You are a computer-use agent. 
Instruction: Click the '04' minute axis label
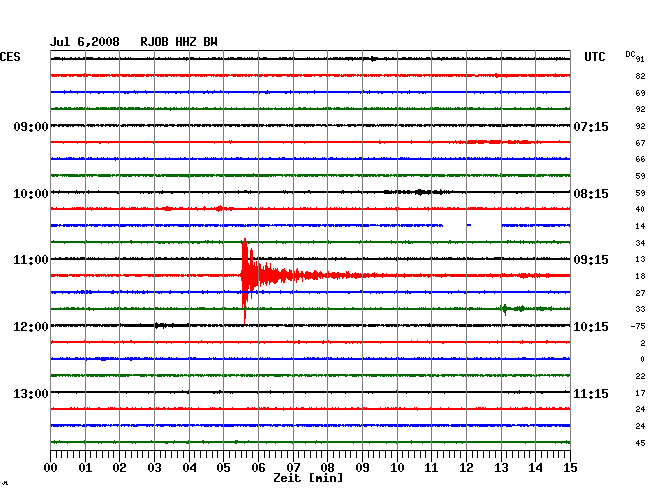(189, 468)
